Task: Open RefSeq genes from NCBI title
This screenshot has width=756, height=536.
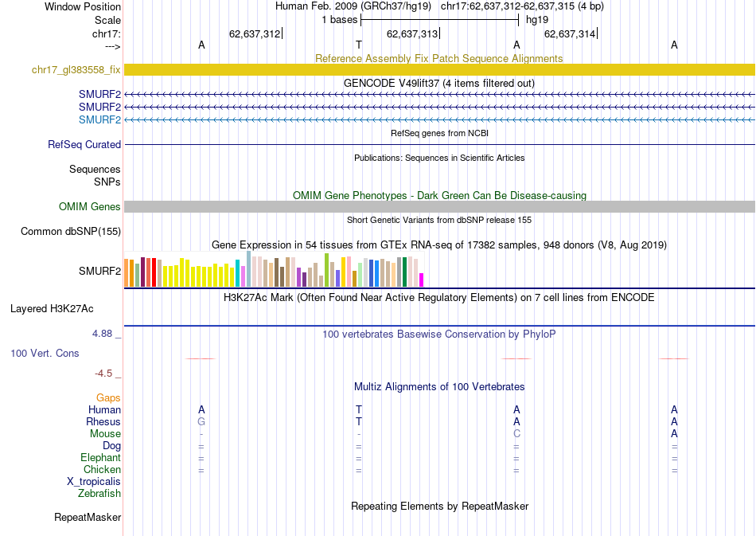Action: pyautogui.click(x=439, y=133)
